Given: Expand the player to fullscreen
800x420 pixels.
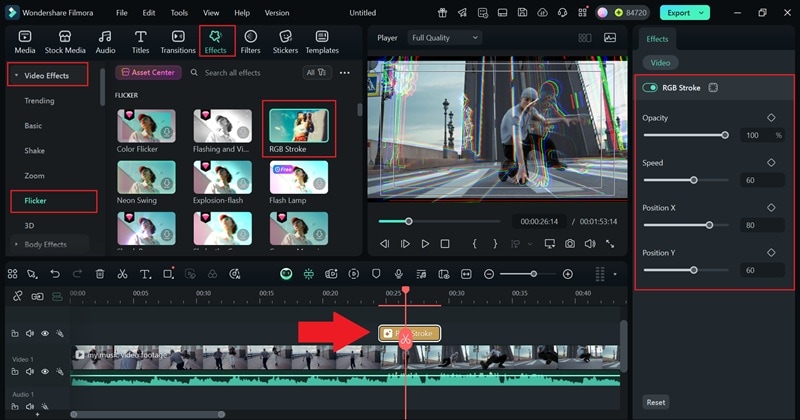Looking at the screenshot, I should 610,244.
